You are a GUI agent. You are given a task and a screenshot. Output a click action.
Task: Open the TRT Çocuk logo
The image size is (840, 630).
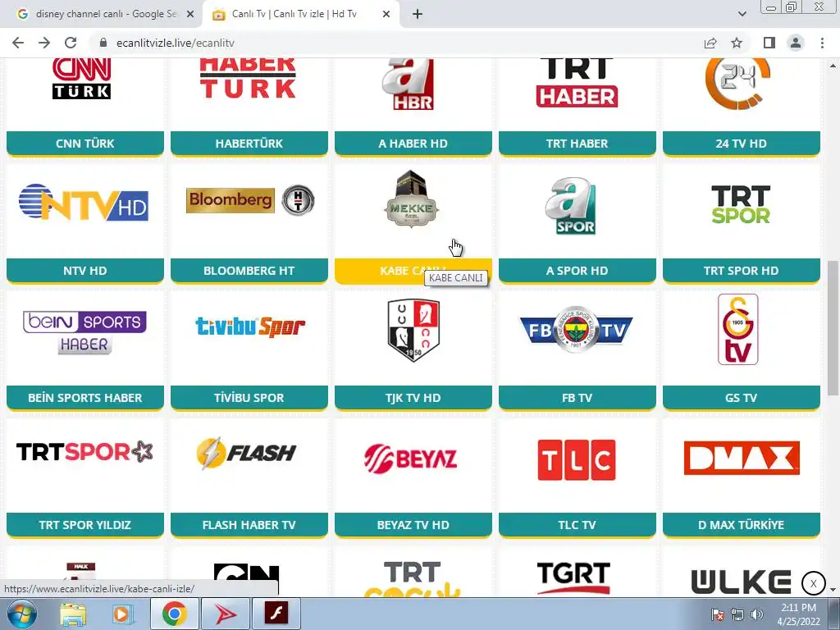pos(412,578)
